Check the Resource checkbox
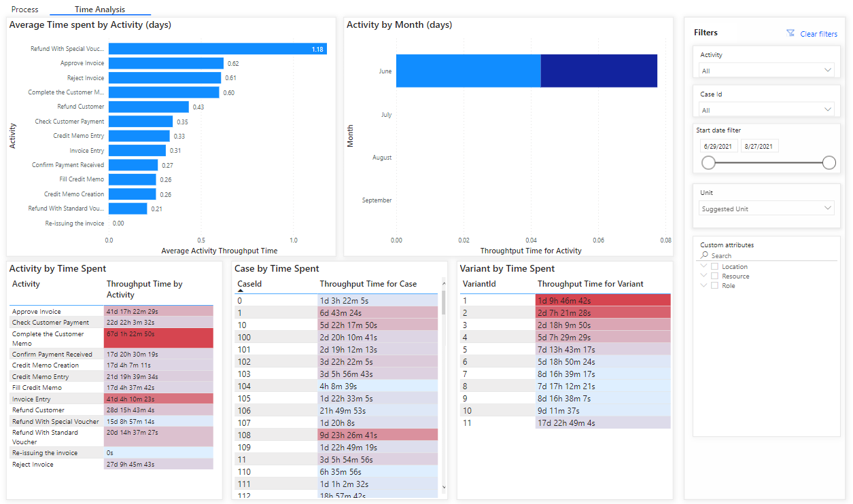This screenshot has width=853, height=504. point(713,276)
